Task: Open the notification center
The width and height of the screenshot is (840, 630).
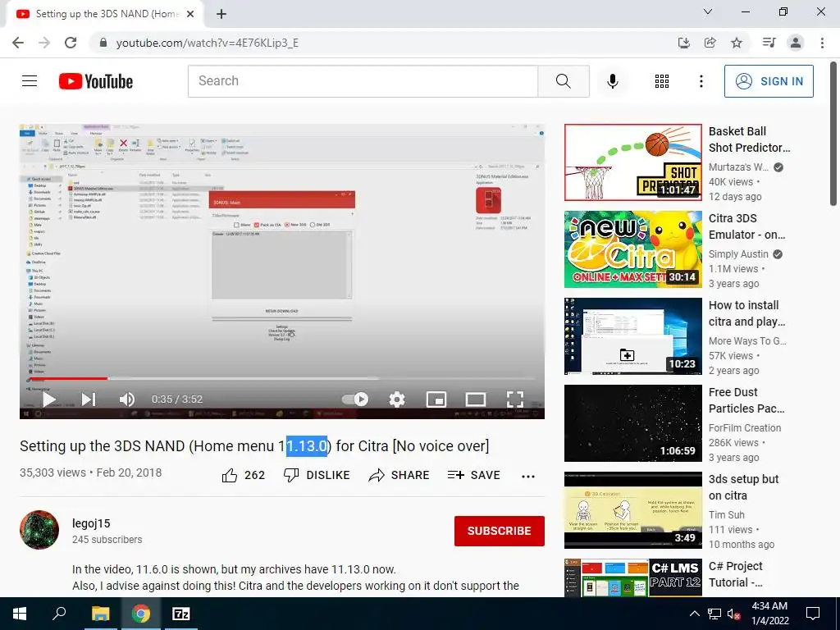Action: [813, 614]
